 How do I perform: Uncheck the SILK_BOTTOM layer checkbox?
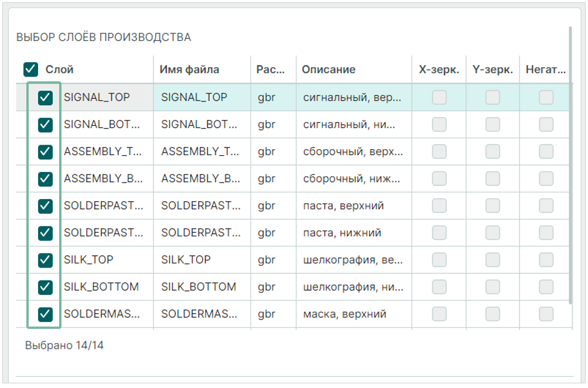click(x=45, y=287)
